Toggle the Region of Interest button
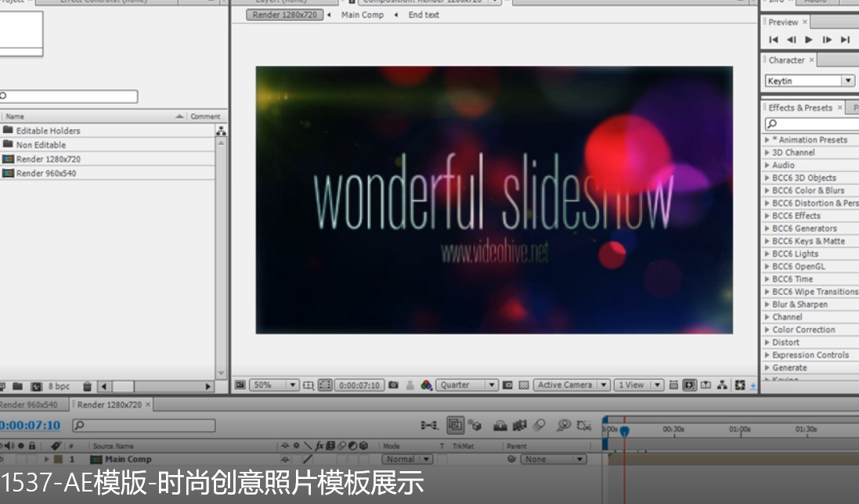 507,385
